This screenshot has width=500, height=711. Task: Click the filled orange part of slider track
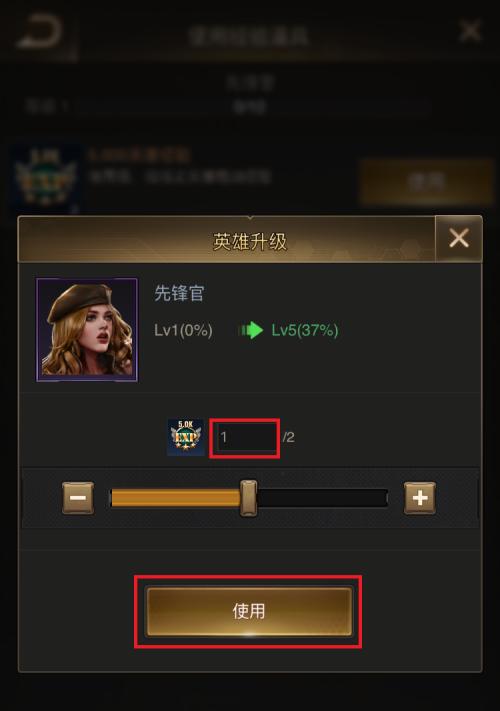176,498
